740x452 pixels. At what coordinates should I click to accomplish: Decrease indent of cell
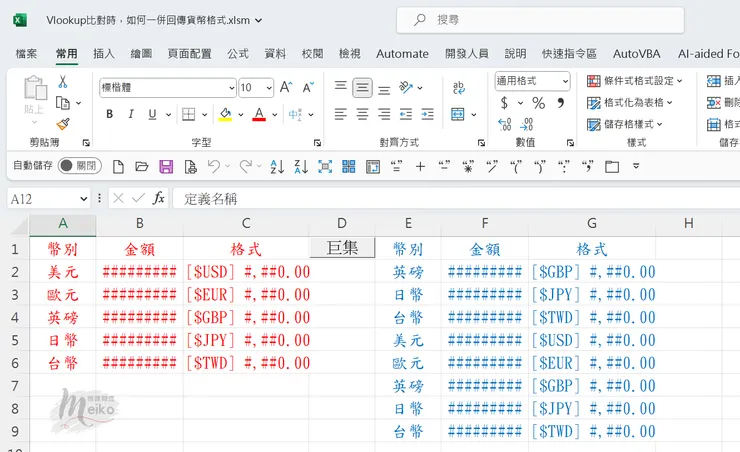pyautogui.click(x=406, y=114)
